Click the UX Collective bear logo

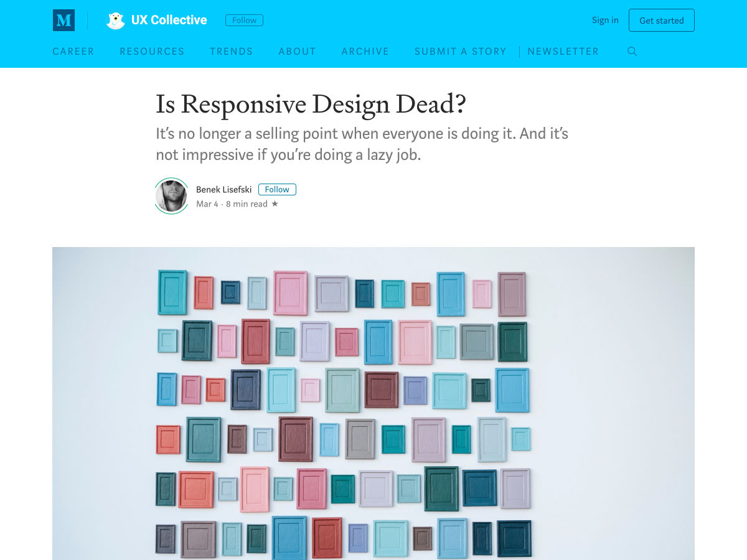(115, 21)
